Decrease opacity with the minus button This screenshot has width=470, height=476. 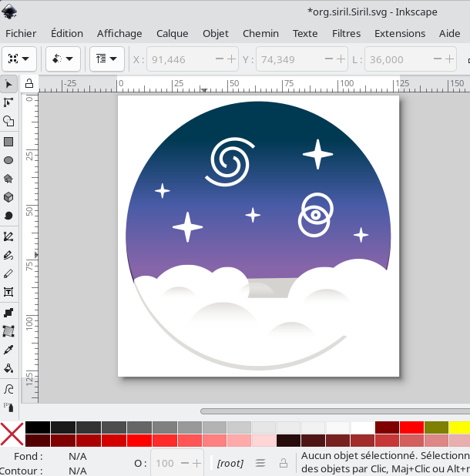pos(185,463)
